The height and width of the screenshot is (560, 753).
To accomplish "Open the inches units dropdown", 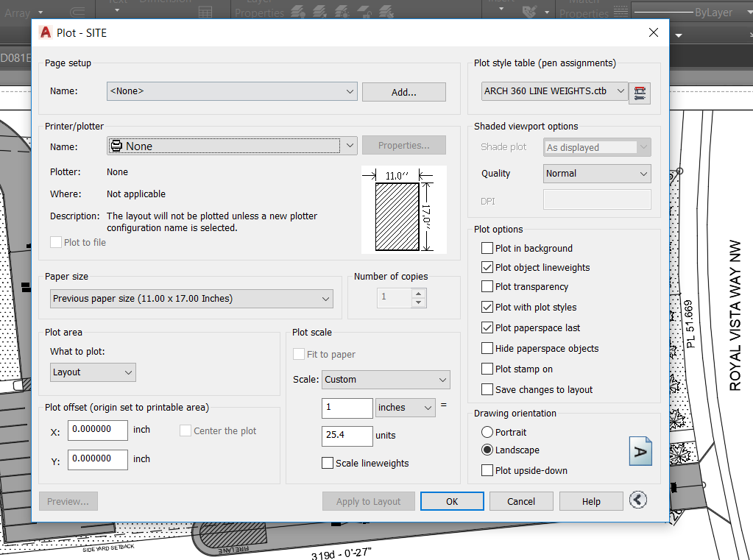I will [406, 407].
